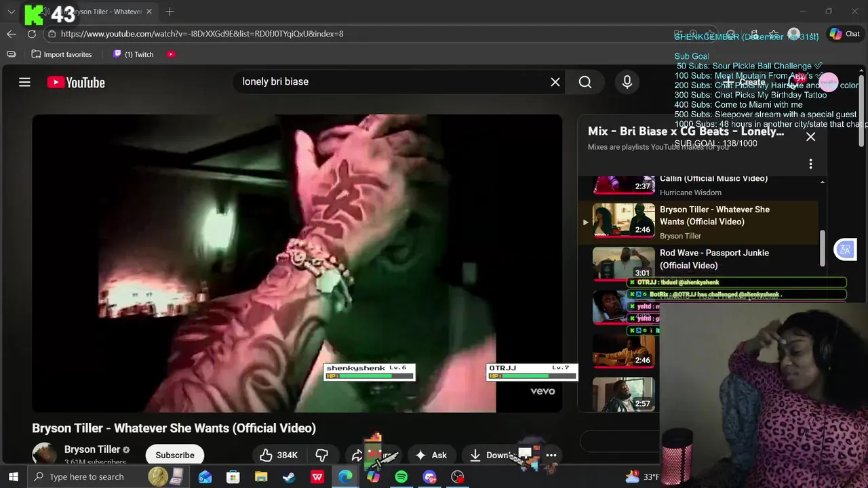The height and width of the screenshot is (488, 868).
Task: Open the Bryson Tiller channel name link
Action: click(92, 449)
